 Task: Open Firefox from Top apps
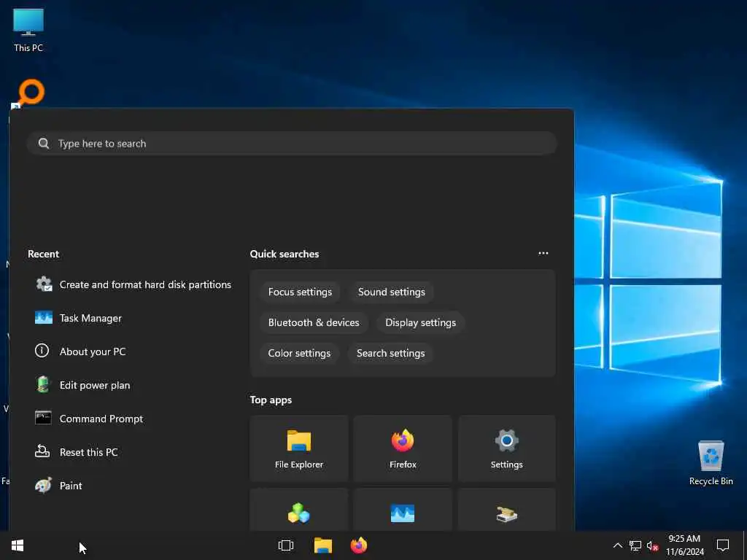tap(403, 448)
